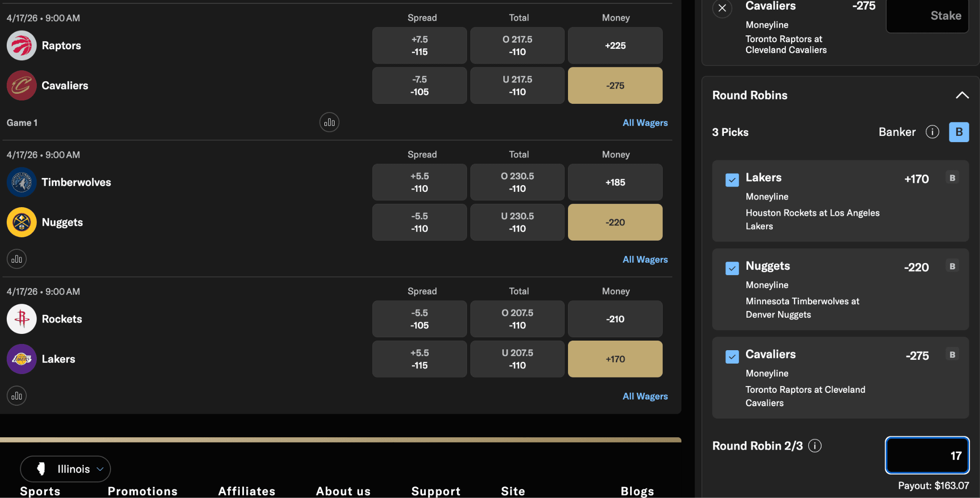This screenshot has width=980, height=498.
Task: Click the Raptors team logo
Action: click(x=22, y=45)
